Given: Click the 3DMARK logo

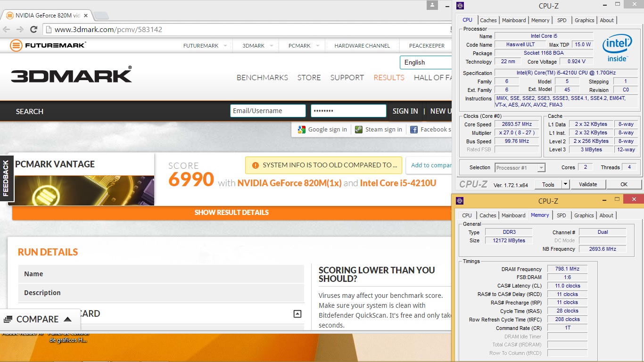Looking at the screenshot, I should tap(71, 75).
